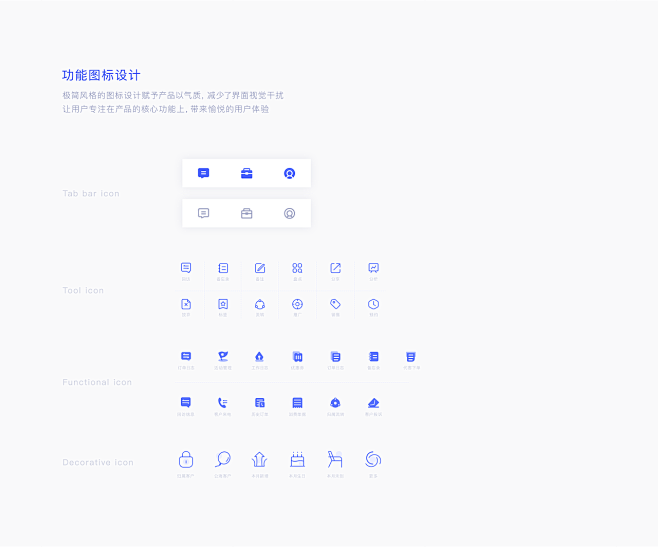
Task: Click the 'Functional icon' label
Action: pos(97,382)
